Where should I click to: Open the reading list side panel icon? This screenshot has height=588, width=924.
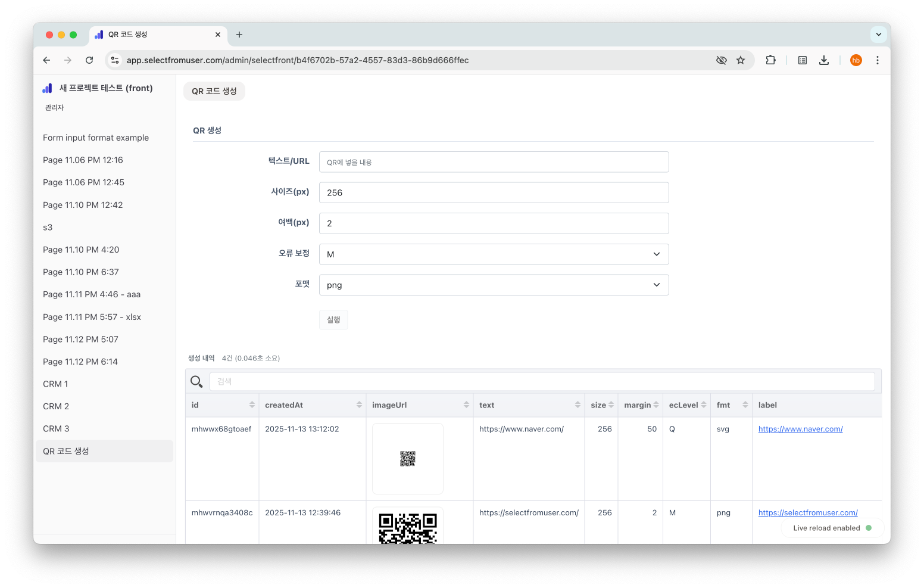click(803, 60)
